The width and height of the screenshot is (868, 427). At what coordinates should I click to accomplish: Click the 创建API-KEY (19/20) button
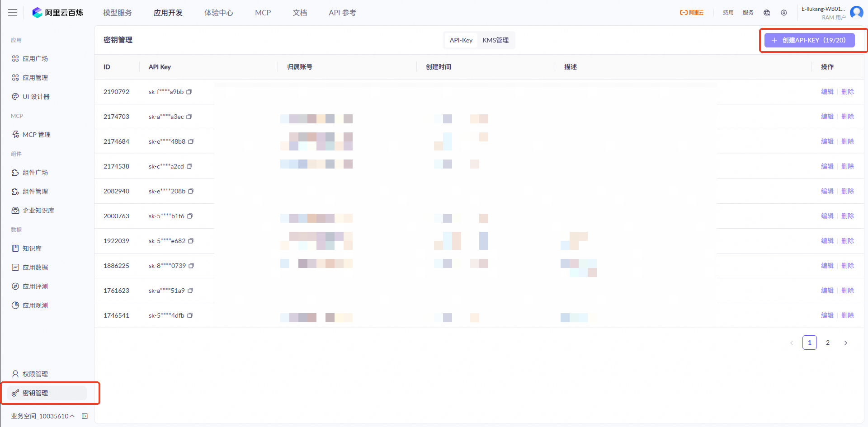[x=809, y=40]
